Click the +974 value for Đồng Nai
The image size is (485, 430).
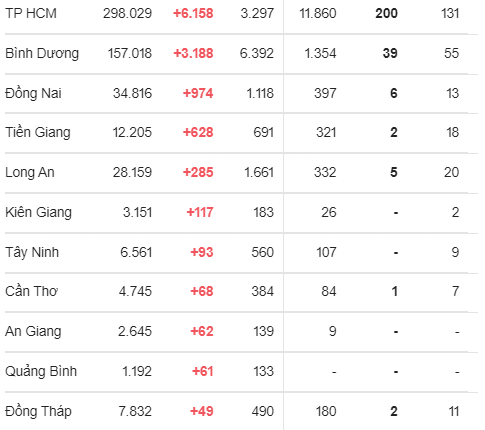(x=198, y=93)
